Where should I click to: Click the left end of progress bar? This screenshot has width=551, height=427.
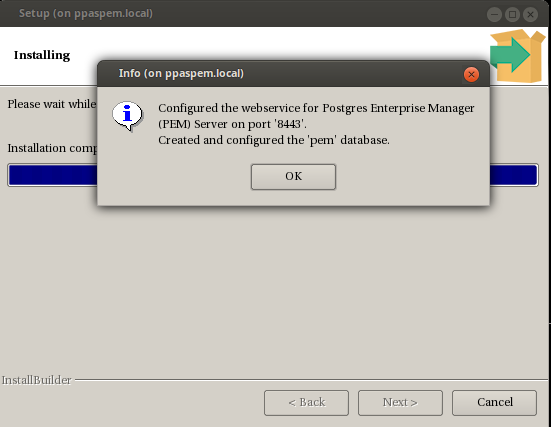tap(53, 175)
